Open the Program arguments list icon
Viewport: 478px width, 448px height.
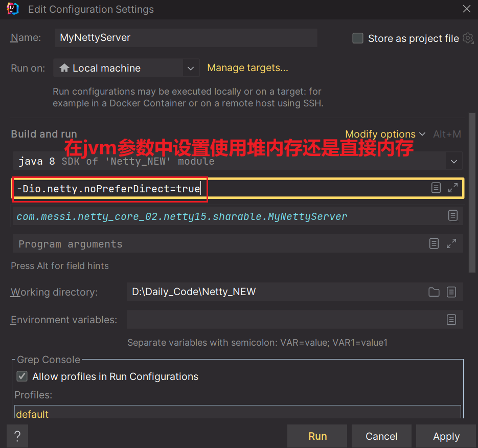434,243
